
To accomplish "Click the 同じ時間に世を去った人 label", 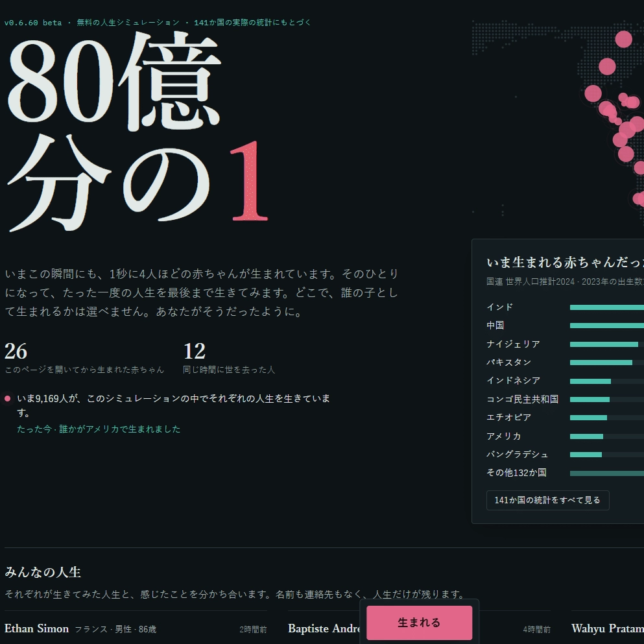I will [x=229, y=370].
